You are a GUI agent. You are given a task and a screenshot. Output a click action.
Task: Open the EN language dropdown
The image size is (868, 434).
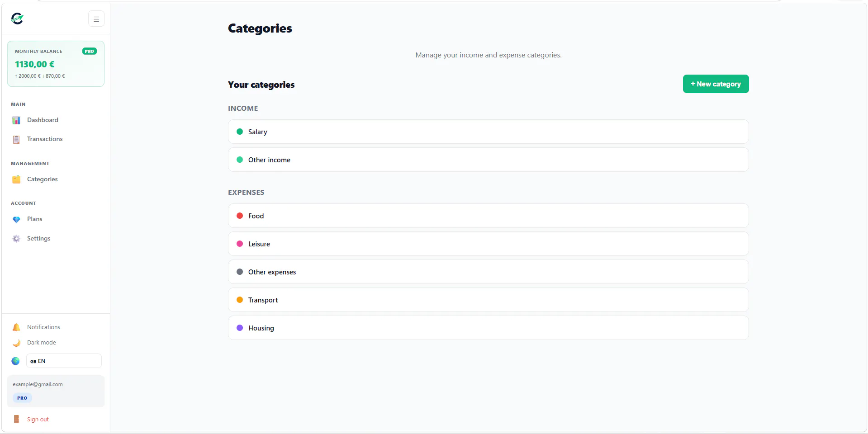click(x=64, y=361)
